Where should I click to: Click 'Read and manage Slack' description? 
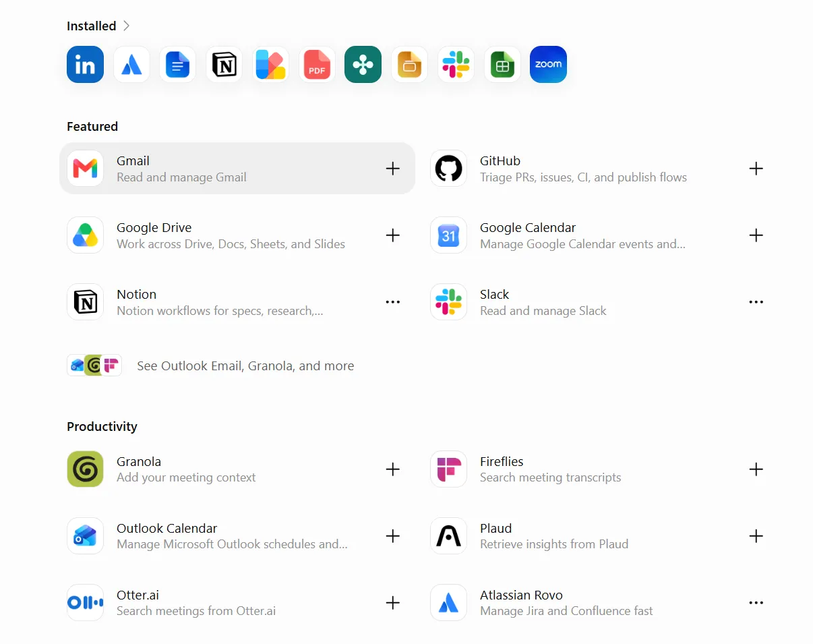543,311
